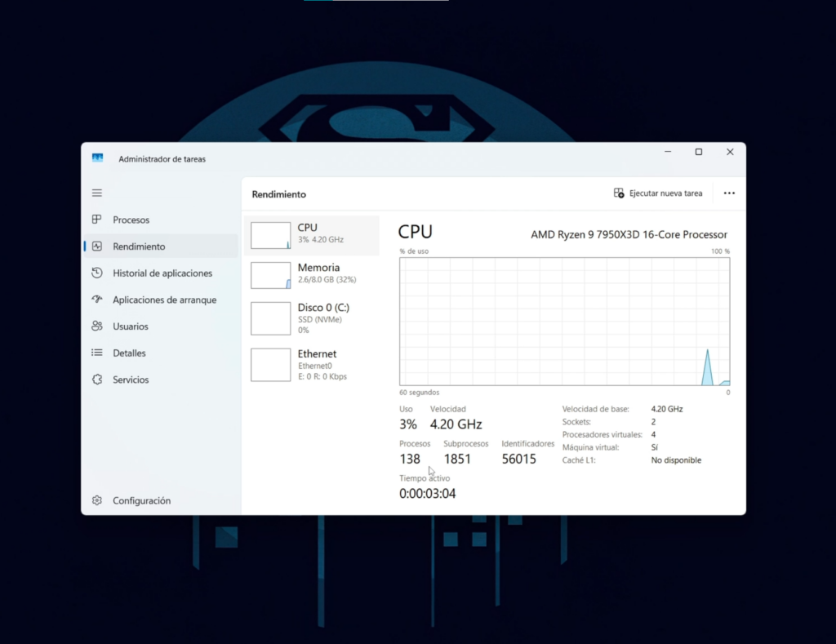Collapse the navigation pane with the hamburger
Screen dimensions: 836x644
pos(97,193)
